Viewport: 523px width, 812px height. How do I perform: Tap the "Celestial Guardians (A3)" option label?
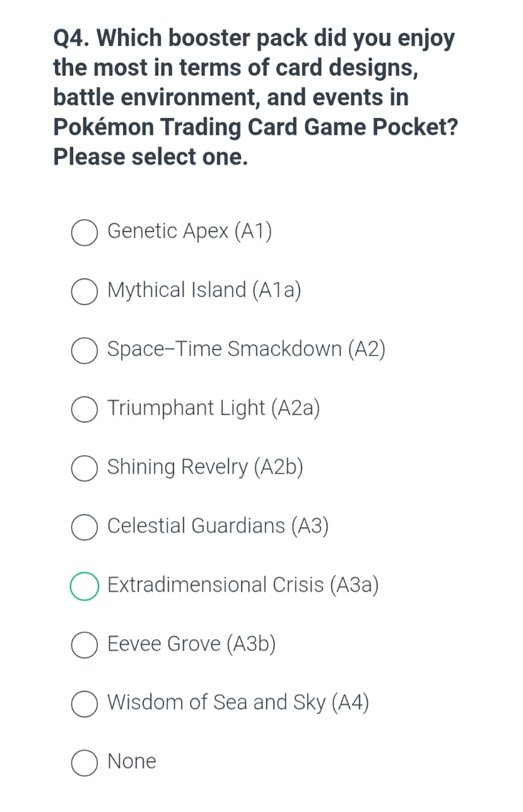coord(218,526)
